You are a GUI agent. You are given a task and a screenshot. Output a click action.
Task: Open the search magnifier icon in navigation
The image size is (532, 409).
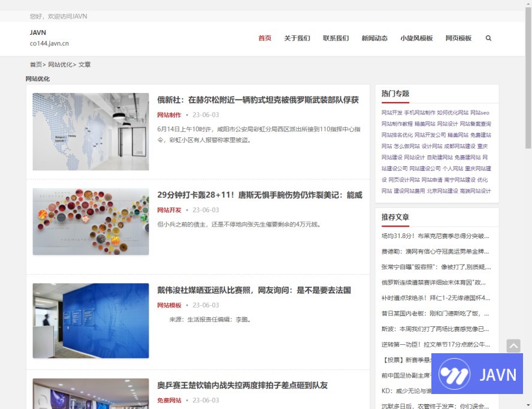[x=488, y=38]
